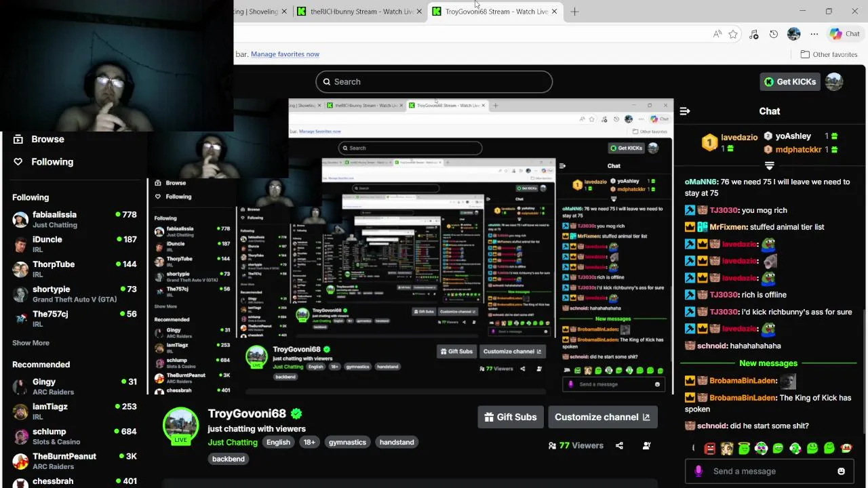Click TroyGovoni68's LIVE channel avatar
This screenshot has width=868, height=488.
tap(180, 426)
